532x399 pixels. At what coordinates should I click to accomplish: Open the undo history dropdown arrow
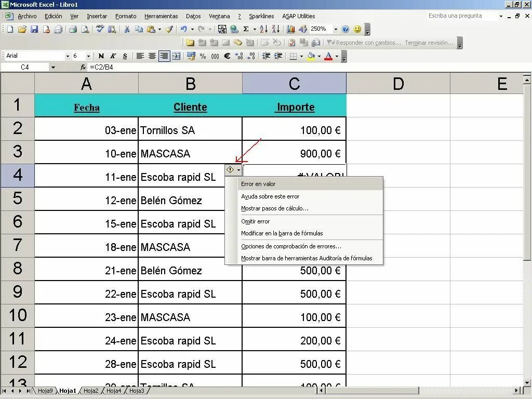click(192, 29)
